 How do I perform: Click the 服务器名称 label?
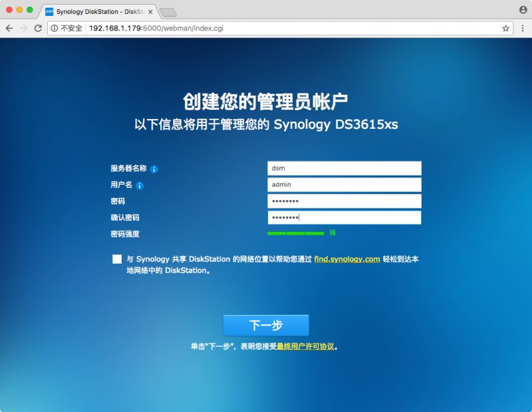point(128,169)
